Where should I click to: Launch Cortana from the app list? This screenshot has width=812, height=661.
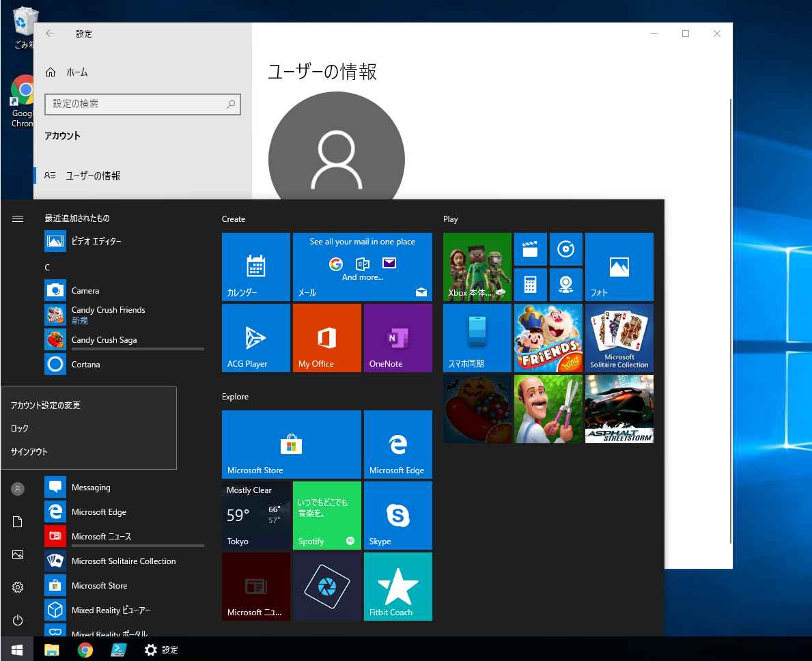click(x=124, y=365)
